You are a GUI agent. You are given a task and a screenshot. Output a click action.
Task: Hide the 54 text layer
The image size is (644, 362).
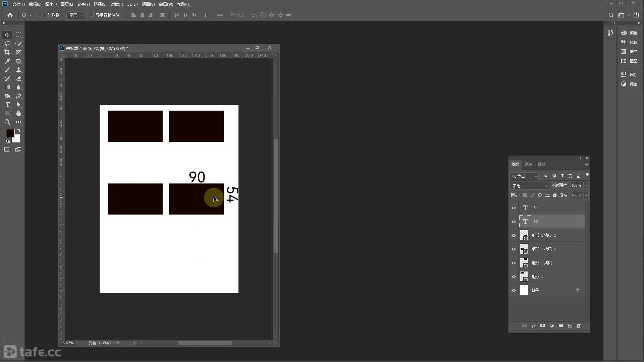coord(514,208)
